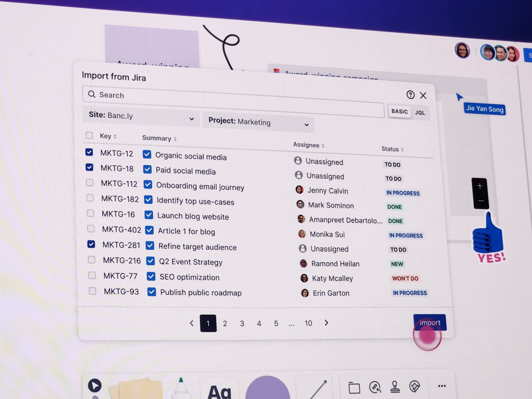Image resolution: width=532 pixels, height=399 pixels.
Task: Click the help question mark icon
Action: 410,95
